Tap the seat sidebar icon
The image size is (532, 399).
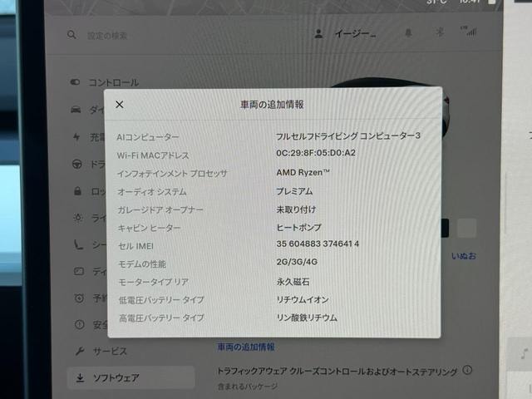[78, 244]
